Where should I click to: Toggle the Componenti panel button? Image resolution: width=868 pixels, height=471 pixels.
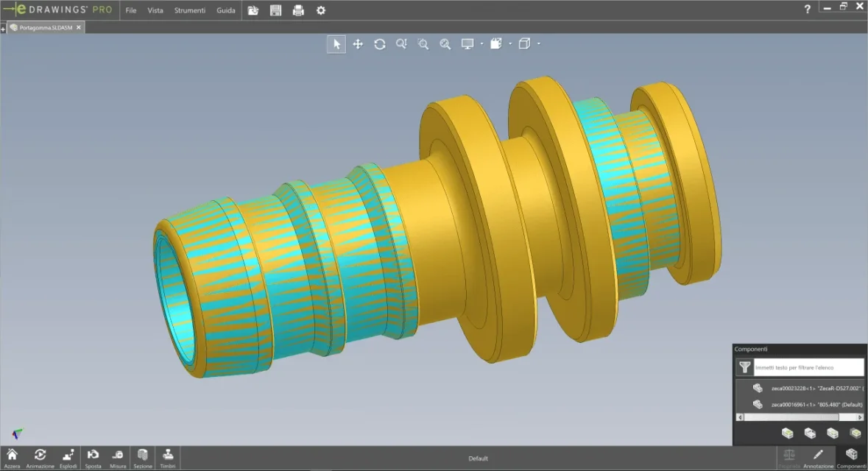[x=851, y=458]
